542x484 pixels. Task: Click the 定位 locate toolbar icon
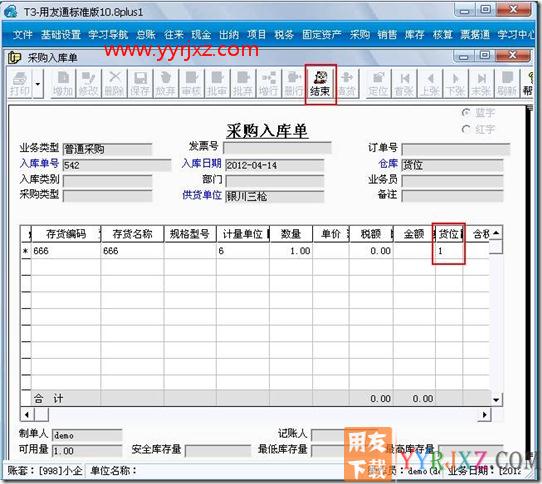[x=378, y=84]
